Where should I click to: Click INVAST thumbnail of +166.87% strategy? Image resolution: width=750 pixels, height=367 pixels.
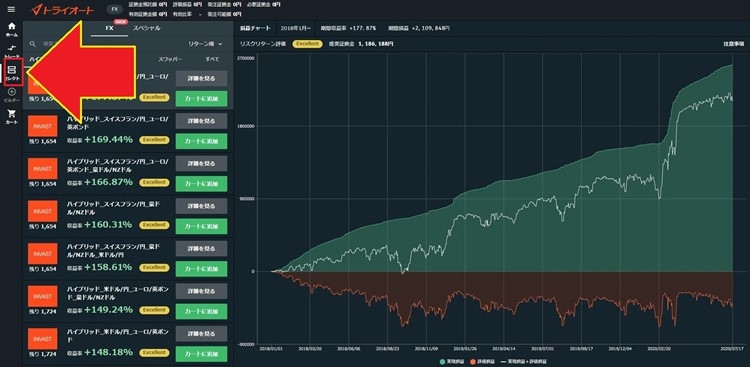coord(43,169)
